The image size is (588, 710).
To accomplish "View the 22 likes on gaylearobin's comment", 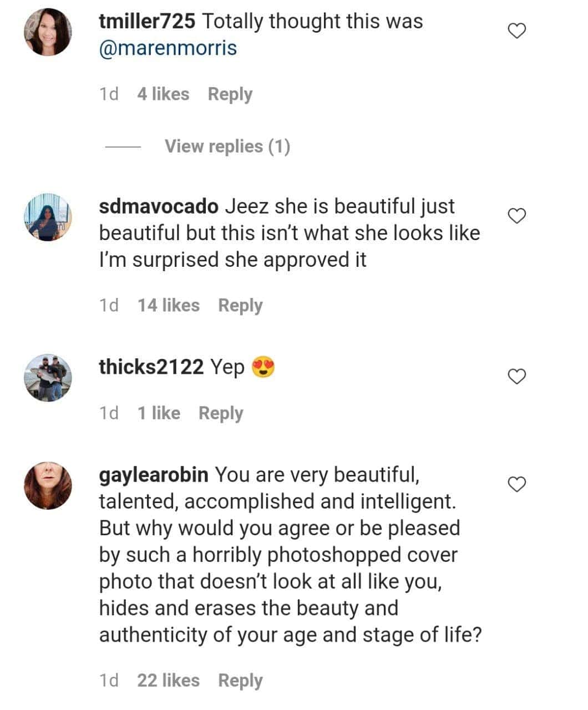I will [168, 681].
